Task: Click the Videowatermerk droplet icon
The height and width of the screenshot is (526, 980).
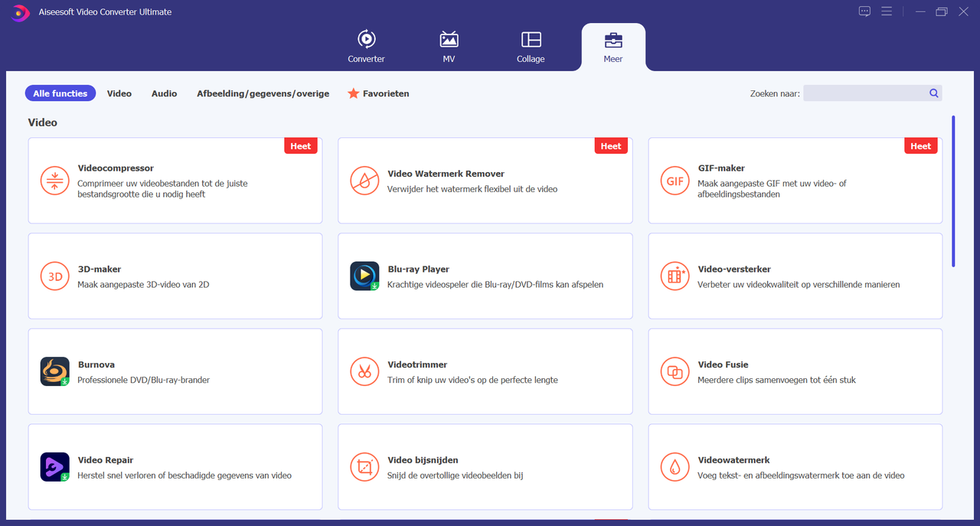Action: pos(675,467)
